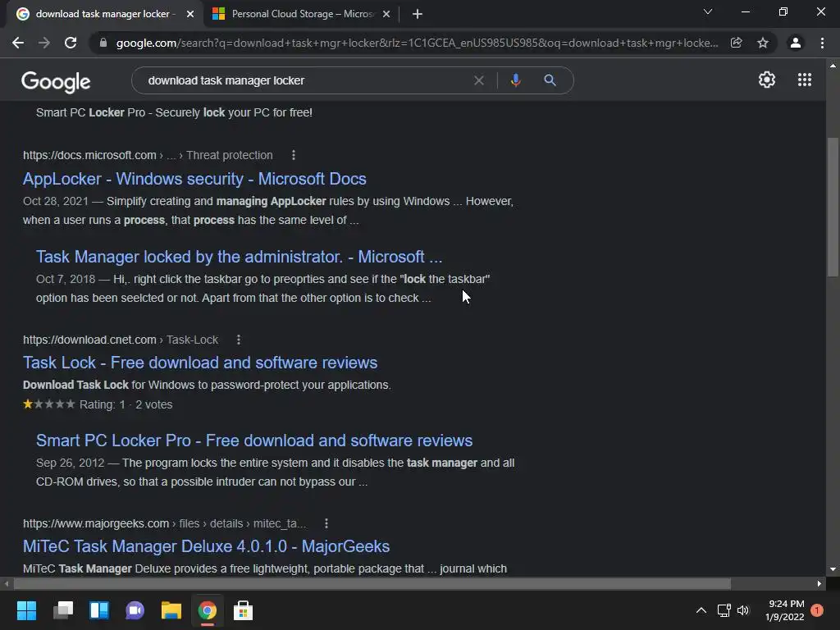840x630 pixels.
Task: Open Chrome's three-dot menu
Action: (x=822, y=43)
